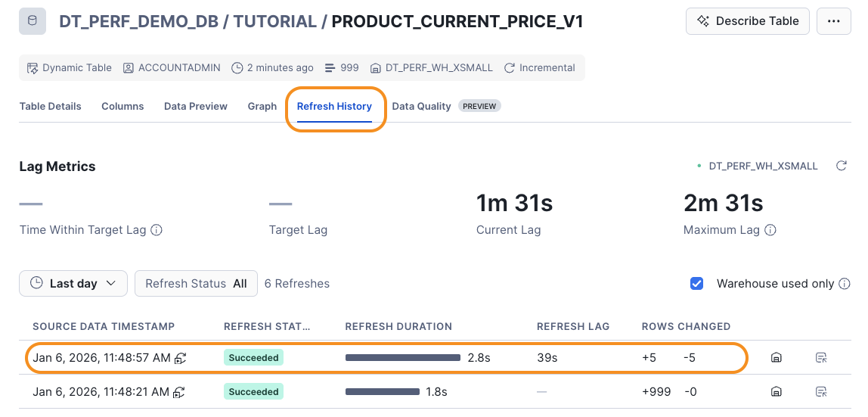
Task: Refresh lag metrics with circular arrow icon
Action: [x=842, y=166]
